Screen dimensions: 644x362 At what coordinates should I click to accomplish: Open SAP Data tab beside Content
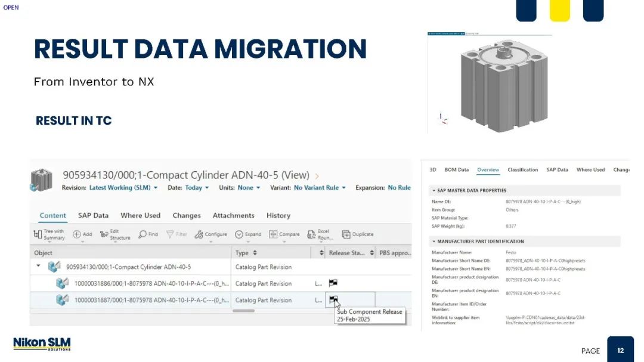pos(93,215)
